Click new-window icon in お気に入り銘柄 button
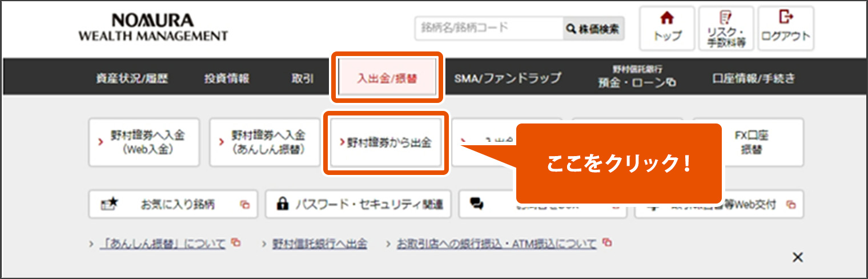This screenshot has width=868, height=279. 244,205
